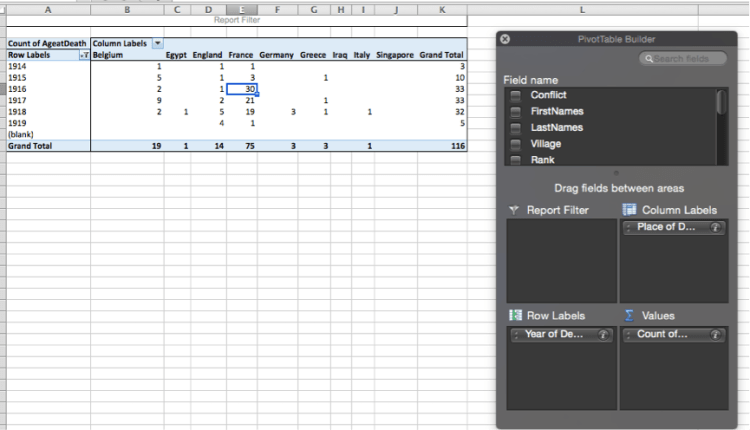Image resolution: width=750 pixels, height=430 pixels.
Task: Select column E header
Action: (x=241, y=8)
